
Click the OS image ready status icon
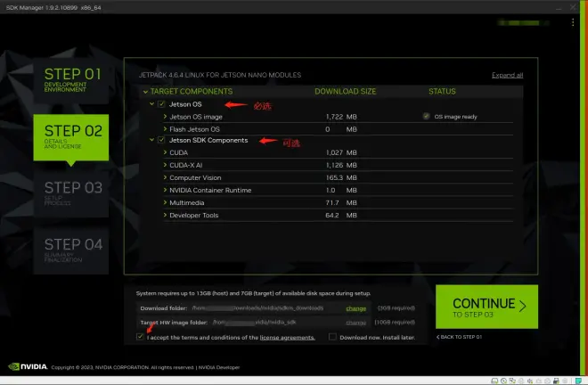tap(426, 116)
